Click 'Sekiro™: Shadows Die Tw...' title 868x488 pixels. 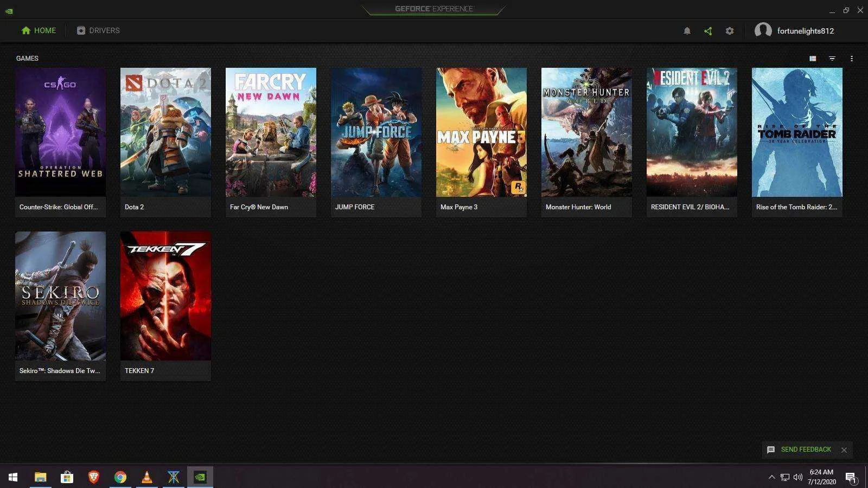(x=60, y=371)
